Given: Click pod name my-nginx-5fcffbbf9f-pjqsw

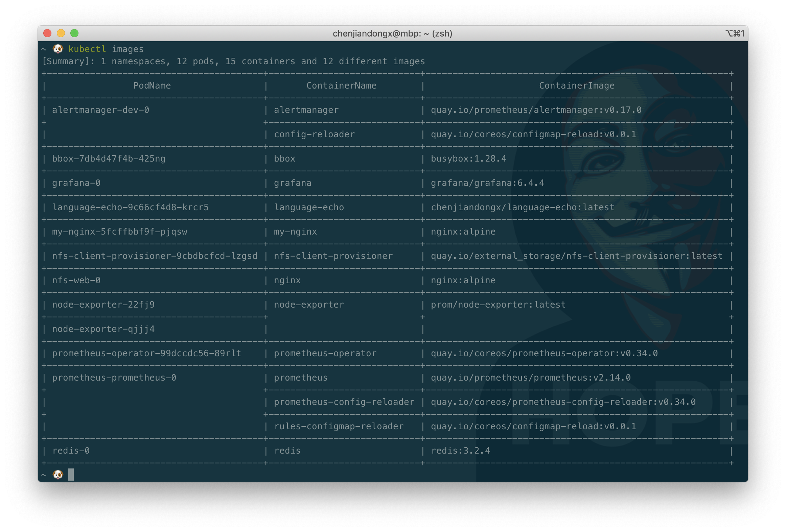Looking at the screenshot, I should tap(120, 232).
